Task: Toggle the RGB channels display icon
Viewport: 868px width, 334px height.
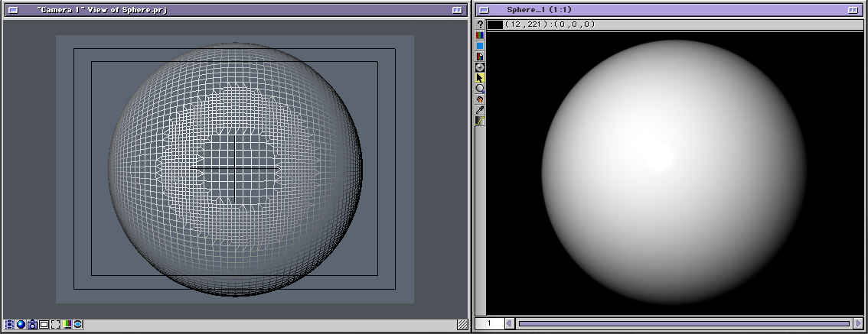Action: tap(480, 35)
